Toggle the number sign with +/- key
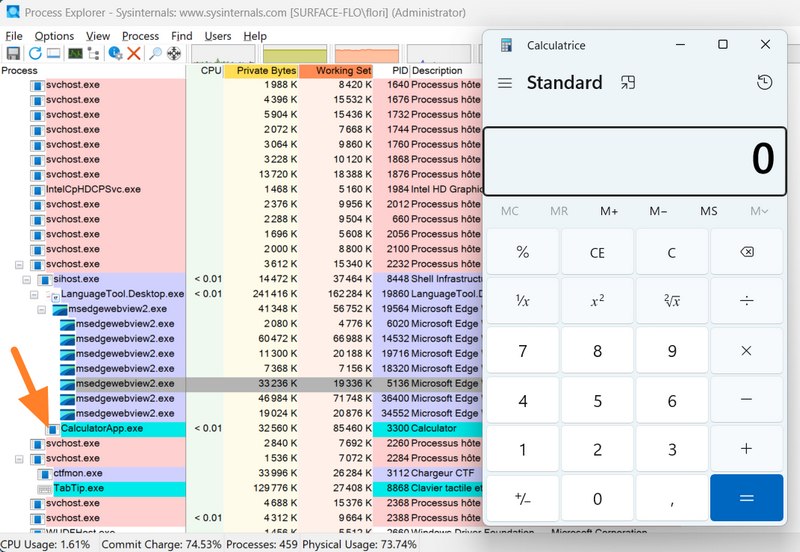The width and height of the screenshot is (800, 552). (x=522, y=498)
